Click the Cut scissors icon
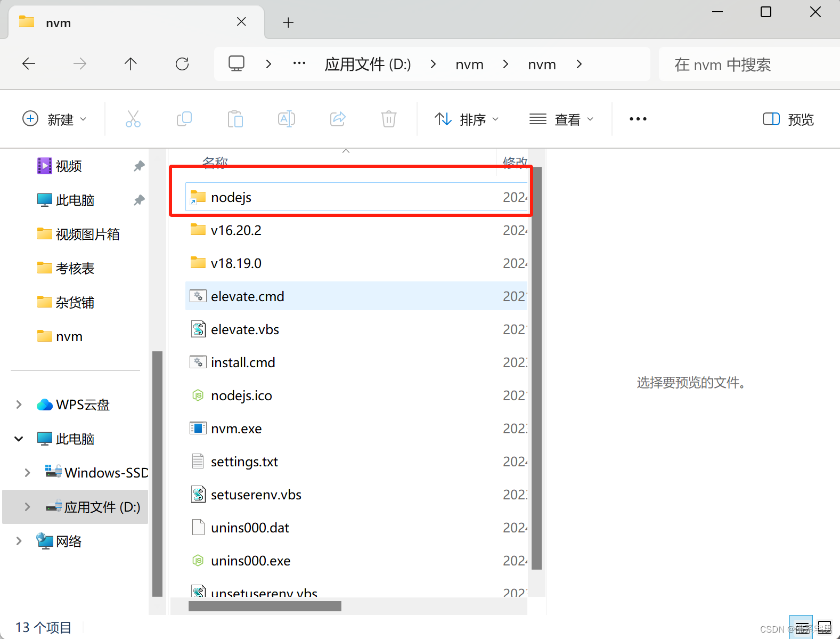Image resolution: width=840 pixels, height=639 pixels. 133,119
